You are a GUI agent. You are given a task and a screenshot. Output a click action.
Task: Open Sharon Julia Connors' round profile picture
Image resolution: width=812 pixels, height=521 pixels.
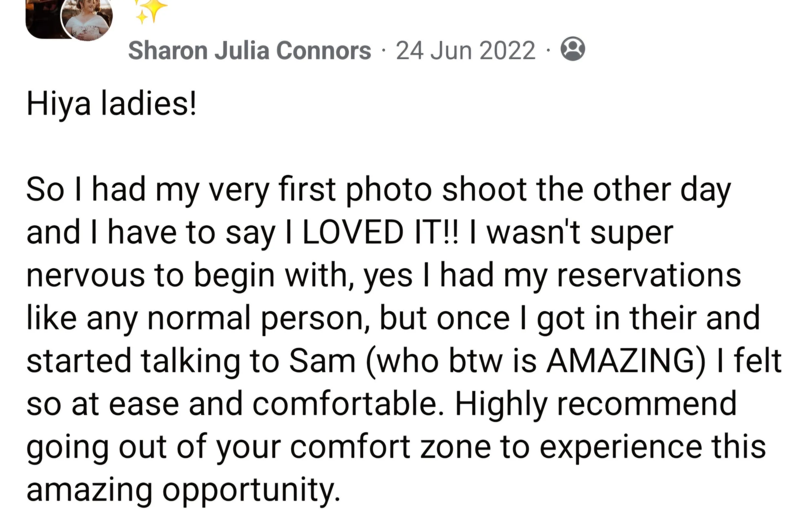point(87,19)
